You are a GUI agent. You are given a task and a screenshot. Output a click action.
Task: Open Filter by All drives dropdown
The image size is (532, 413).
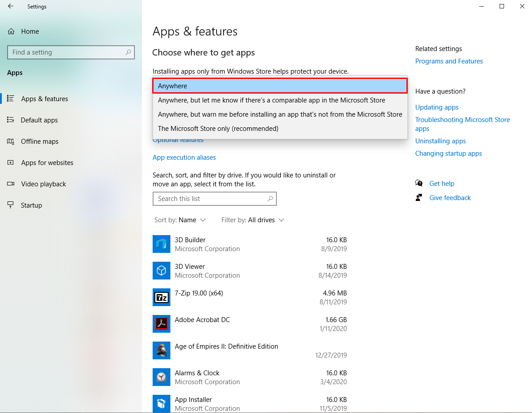(x=253, y=220)
